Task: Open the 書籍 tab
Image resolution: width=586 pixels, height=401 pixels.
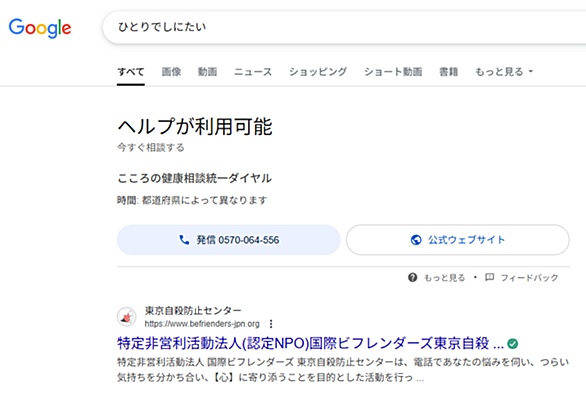Action: pyautogui.click(x=448, y=71)
